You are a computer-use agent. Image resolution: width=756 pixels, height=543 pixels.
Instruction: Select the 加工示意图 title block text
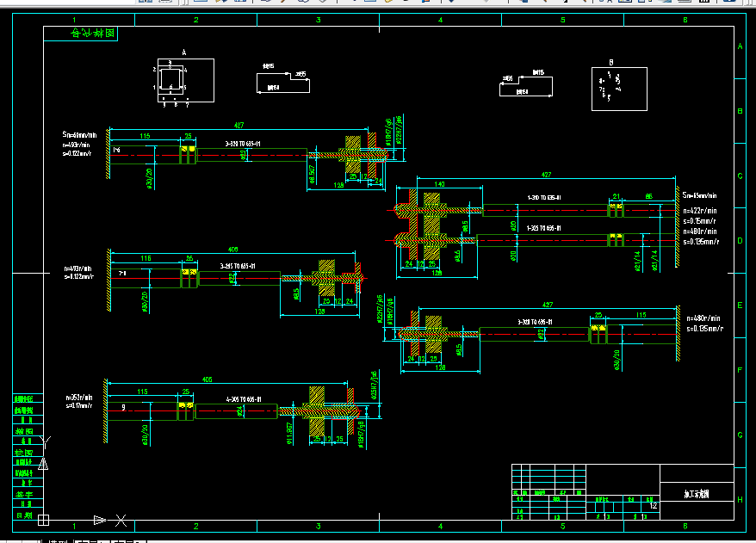click(697, 494)
